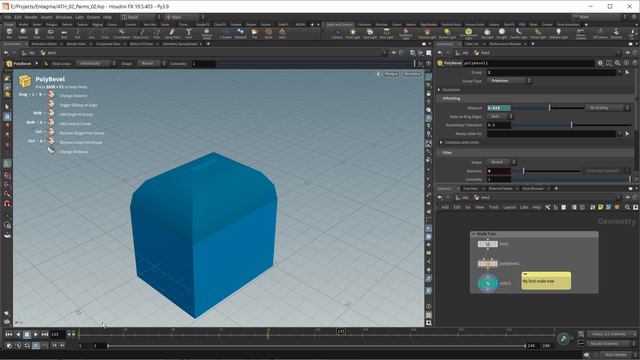The width and height of the screenshot is (640, 360).
Task: Open the File menu
Action: pyautogui.click(x=8, y=17)
